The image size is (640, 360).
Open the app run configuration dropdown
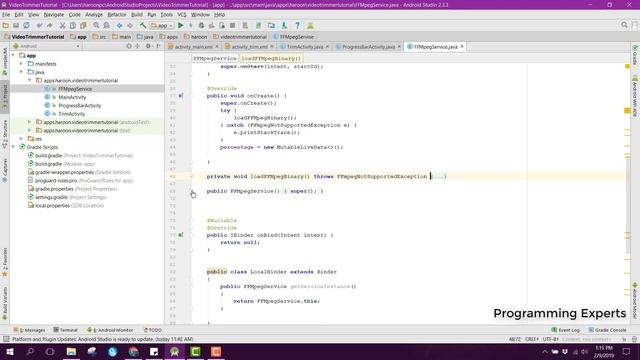tap(162, 25)
